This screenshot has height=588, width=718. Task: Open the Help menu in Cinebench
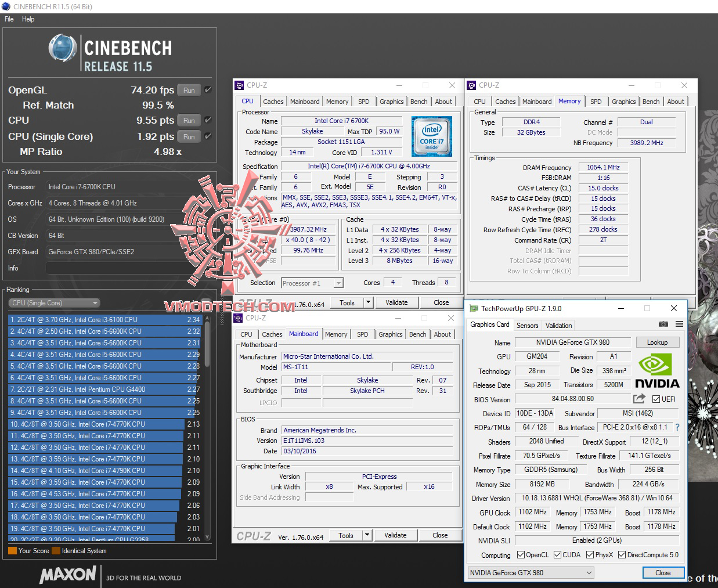tap(28, 19)
